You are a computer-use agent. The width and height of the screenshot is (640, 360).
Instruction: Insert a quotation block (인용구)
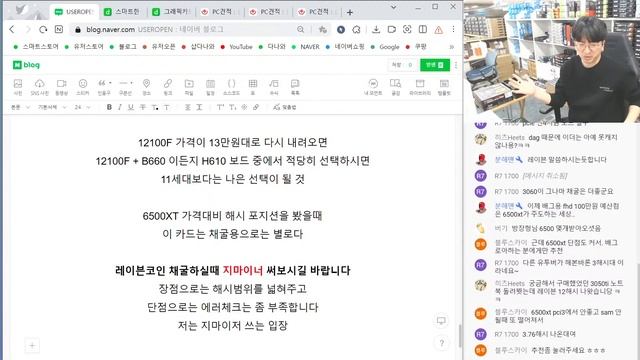pos(104,87)
